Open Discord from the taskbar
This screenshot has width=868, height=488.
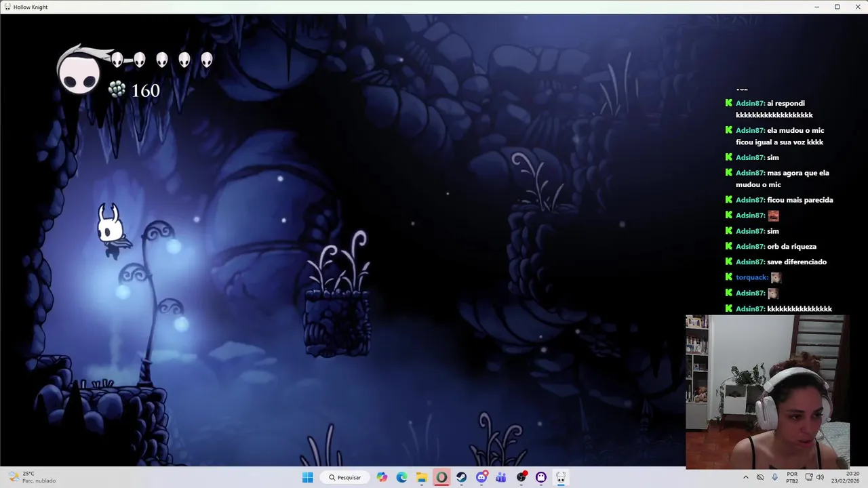pos(481,477)
